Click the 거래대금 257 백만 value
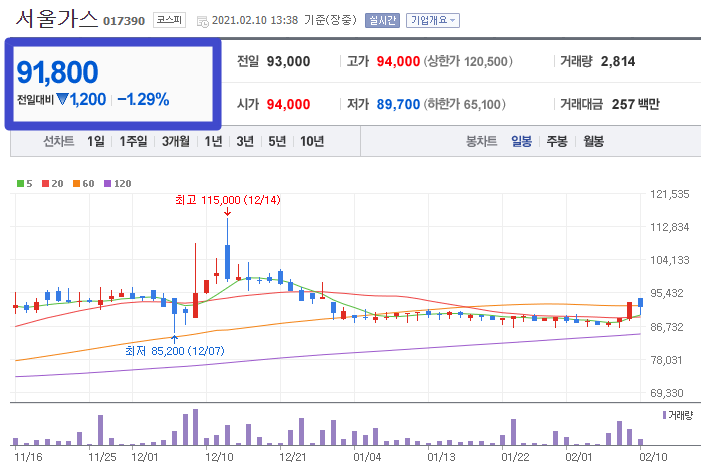The width and height of the screenshot is (701, 474). tap(636, 104)
